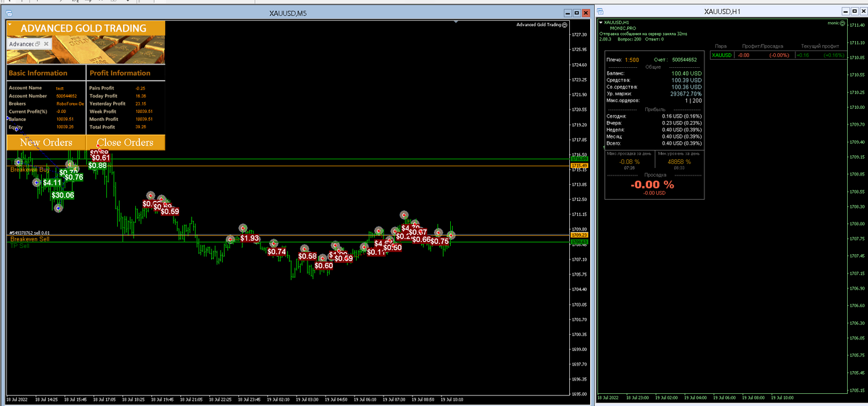Select the $1.93 loss label
Screen dimensions: 868x406
[x=250, y=239]
